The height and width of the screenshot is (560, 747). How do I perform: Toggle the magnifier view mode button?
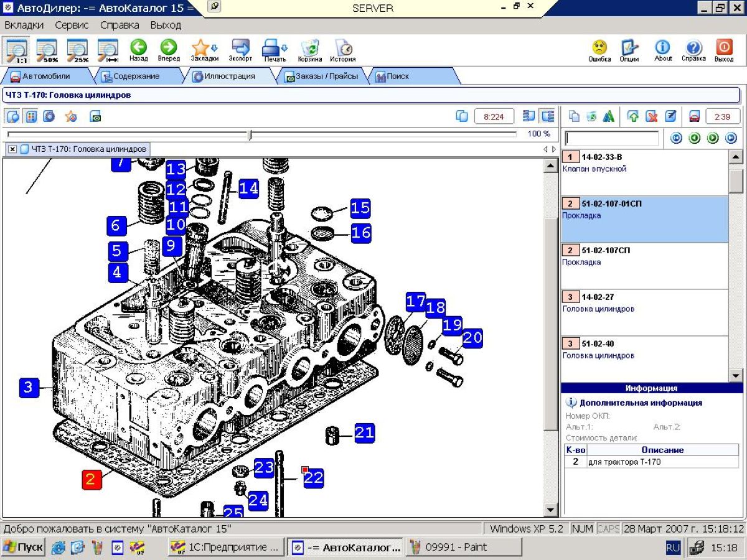pyautogui.click(x=13, y=116)
